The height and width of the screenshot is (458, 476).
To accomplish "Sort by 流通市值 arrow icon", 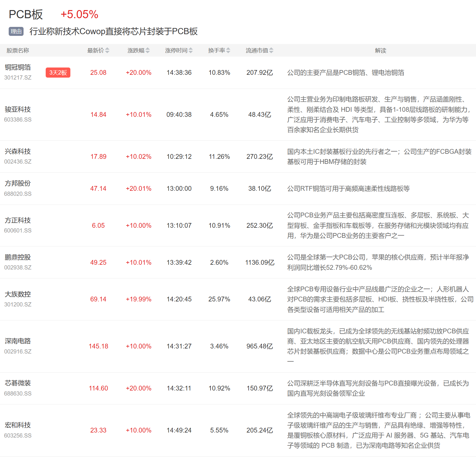I will coord(271,50).
